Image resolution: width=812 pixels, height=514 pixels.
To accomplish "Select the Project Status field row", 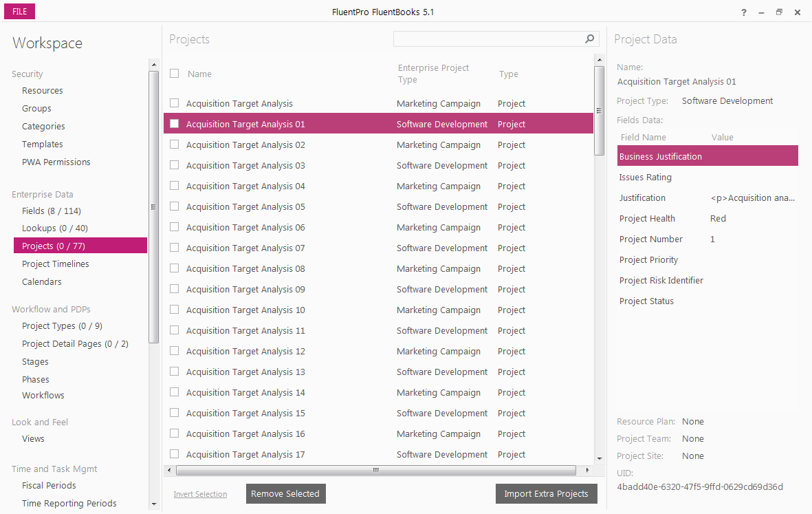I will pos(707,301).
